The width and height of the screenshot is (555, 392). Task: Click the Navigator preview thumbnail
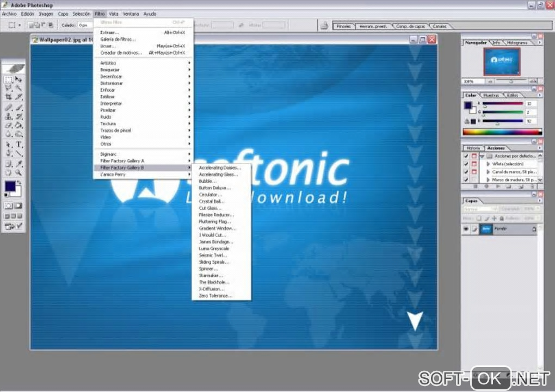click(502, 62)
